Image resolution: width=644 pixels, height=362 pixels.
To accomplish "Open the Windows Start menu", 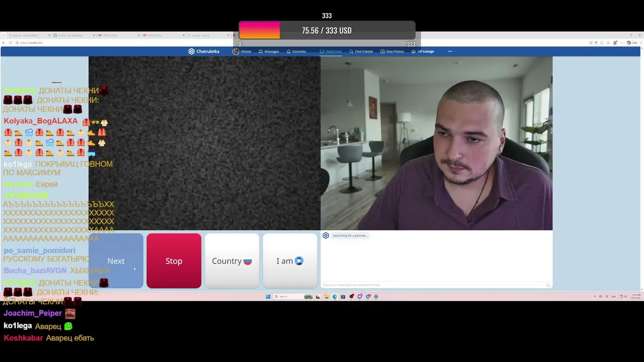I will tap(268, 297).
